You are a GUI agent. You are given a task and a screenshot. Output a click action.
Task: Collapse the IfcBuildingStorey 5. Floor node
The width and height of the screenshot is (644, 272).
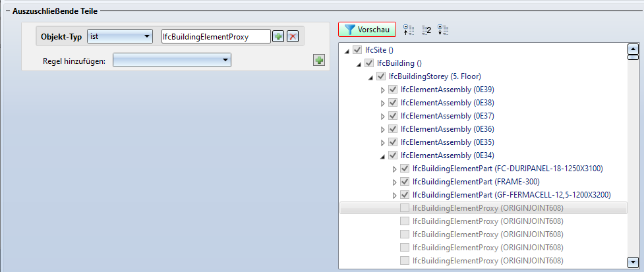coord(371,77)
